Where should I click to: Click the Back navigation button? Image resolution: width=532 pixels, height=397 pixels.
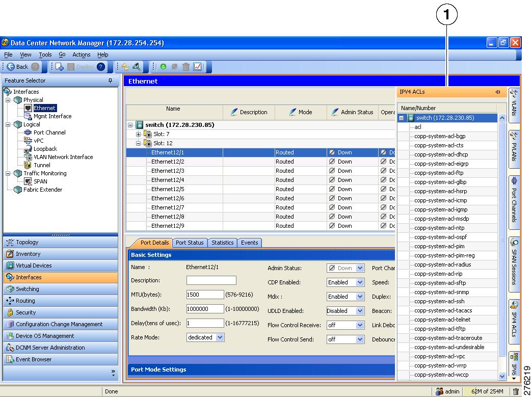tap(17, 67)
